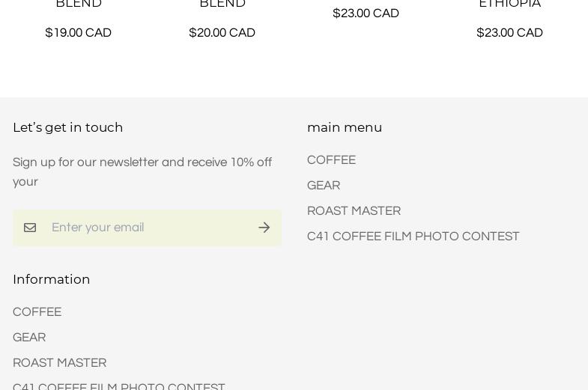
Task: Click the 'main menu' footer heading
Action: click(345, 127)
